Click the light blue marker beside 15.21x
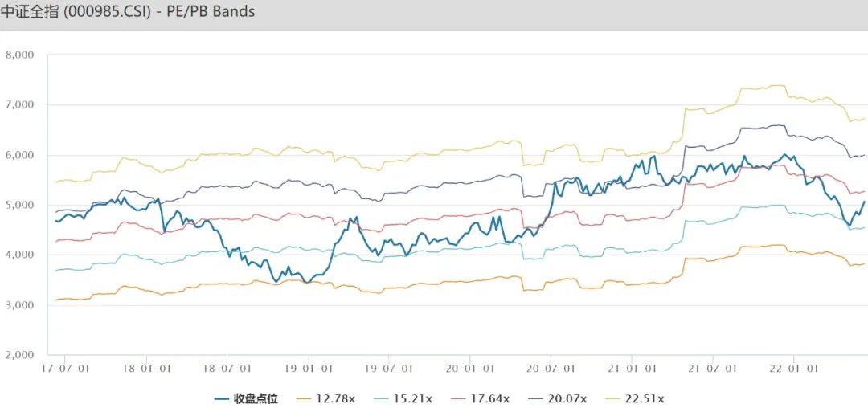868x408 pixels. coord(383,398)
